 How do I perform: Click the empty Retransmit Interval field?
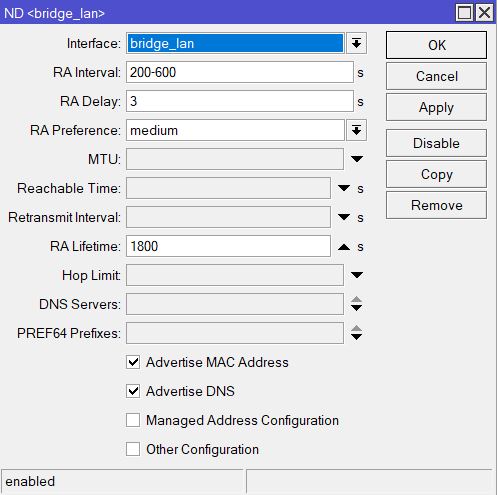pyautogui.click(x=228, y=217)
